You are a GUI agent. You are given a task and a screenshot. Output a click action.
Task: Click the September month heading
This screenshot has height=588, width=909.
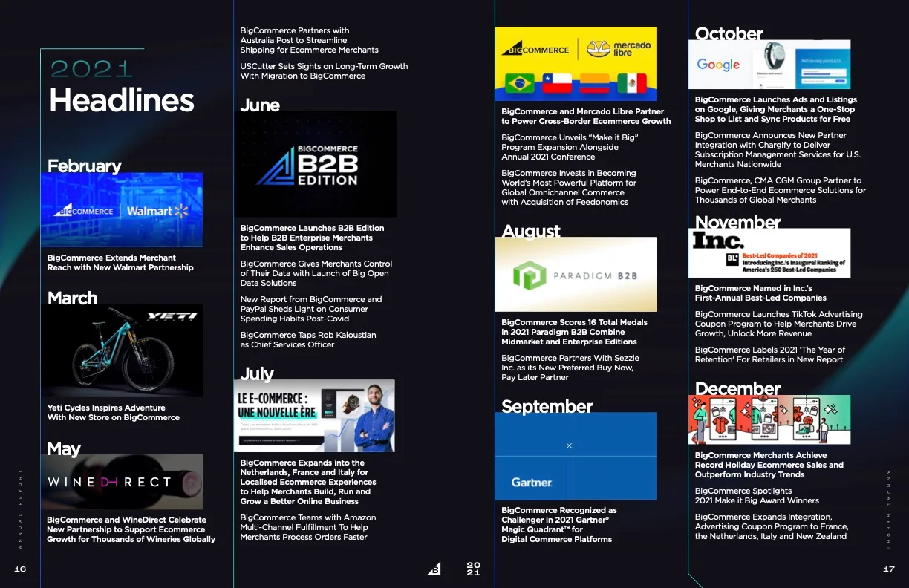coord(547,406)
